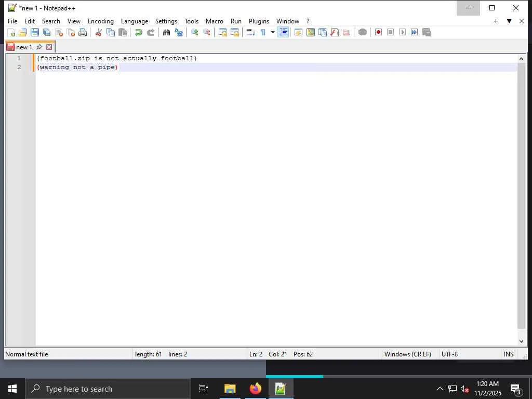This screenshot has width=532, height=399.
Task: Open the Replace dialog icon
Action: point(179,32)
